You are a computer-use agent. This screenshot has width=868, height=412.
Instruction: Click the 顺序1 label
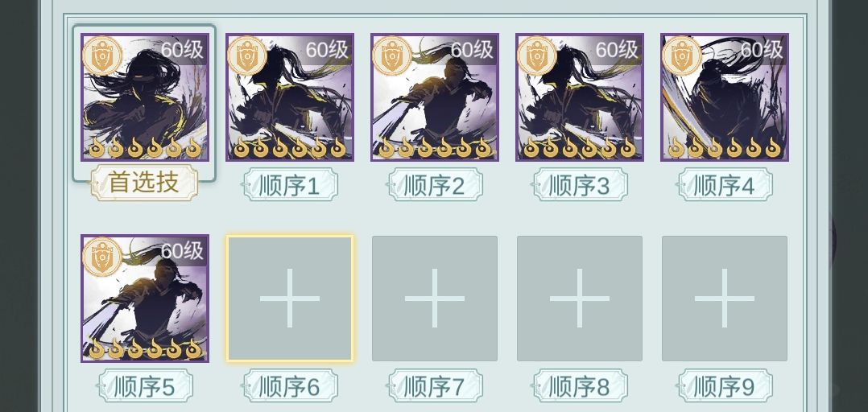click(290, 185)
